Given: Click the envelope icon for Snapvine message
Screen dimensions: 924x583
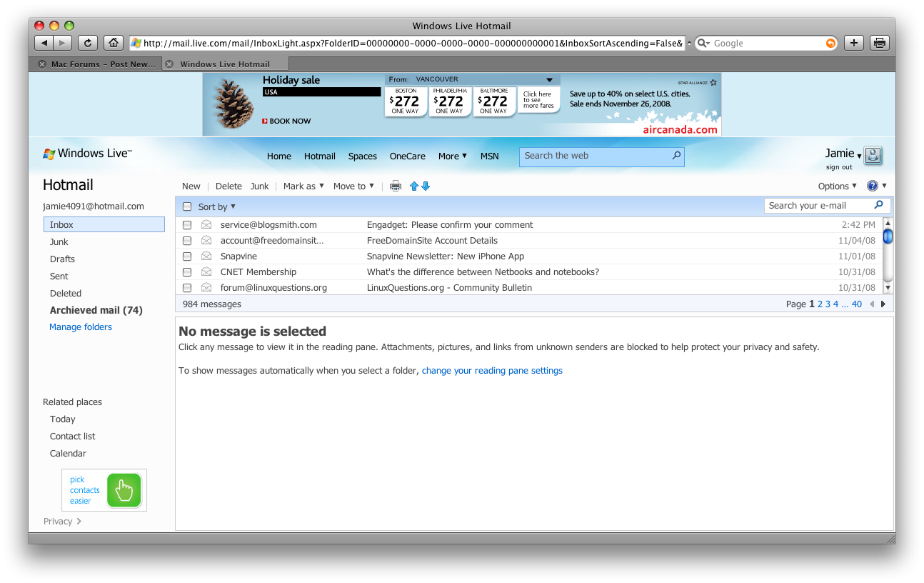Looking at the screenshot, I should (206, 256).
